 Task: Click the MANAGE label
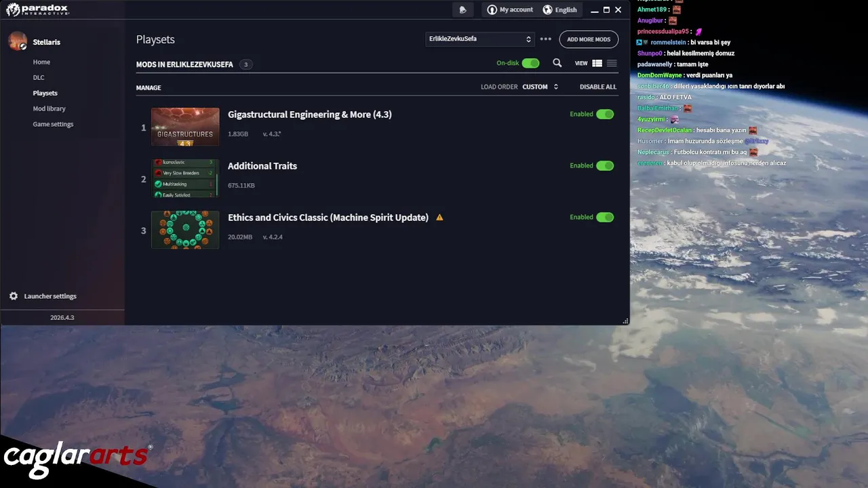149,87
